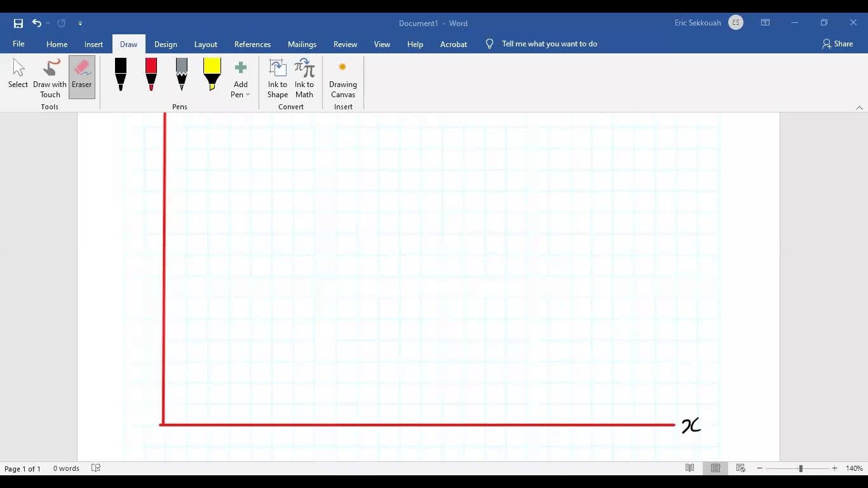This screenshot has width=868, height=488.
Task: Select the gray pencil tool
Action: pyautogui.click(x=181, y=75)
